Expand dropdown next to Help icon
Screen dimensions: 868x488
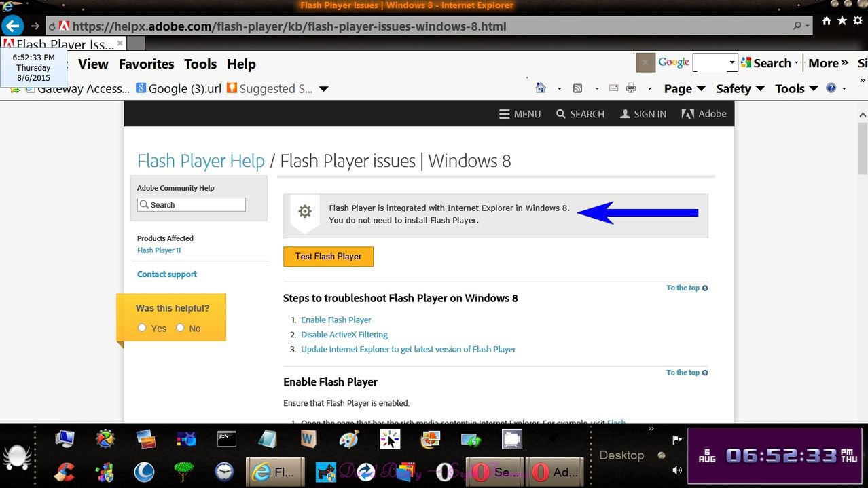(x=844, y=89)
